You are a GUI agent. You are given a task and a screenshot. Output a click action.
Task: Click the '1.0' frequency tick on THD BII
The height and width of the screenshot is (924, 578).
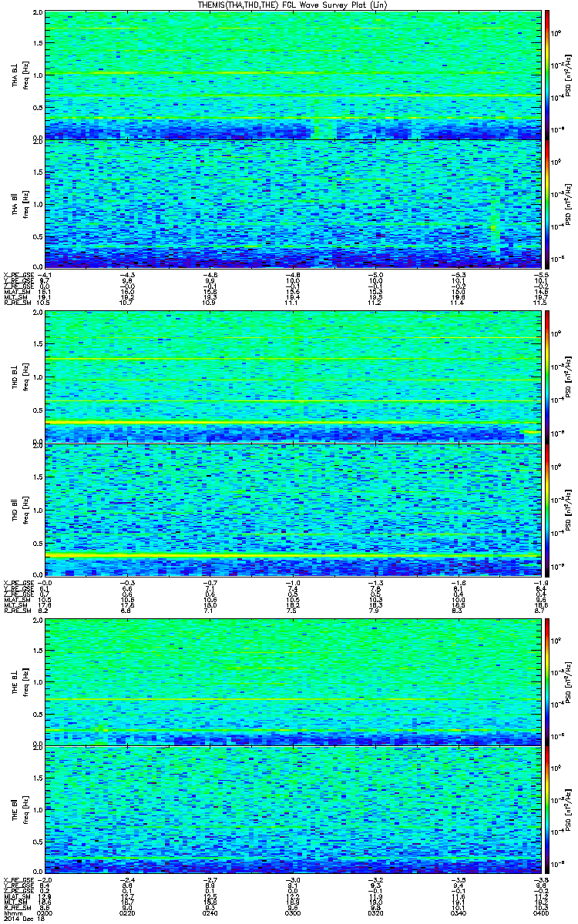[38, 510]
